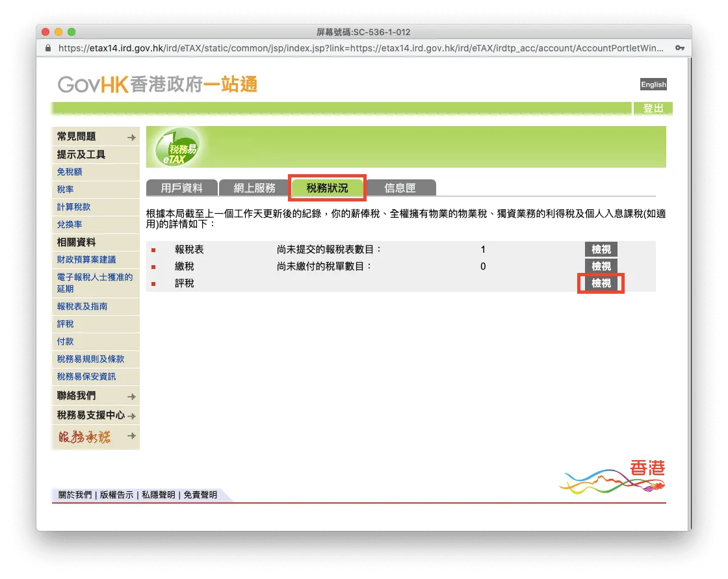
Task: Click the browser URL address field
Action: (361, 48)
